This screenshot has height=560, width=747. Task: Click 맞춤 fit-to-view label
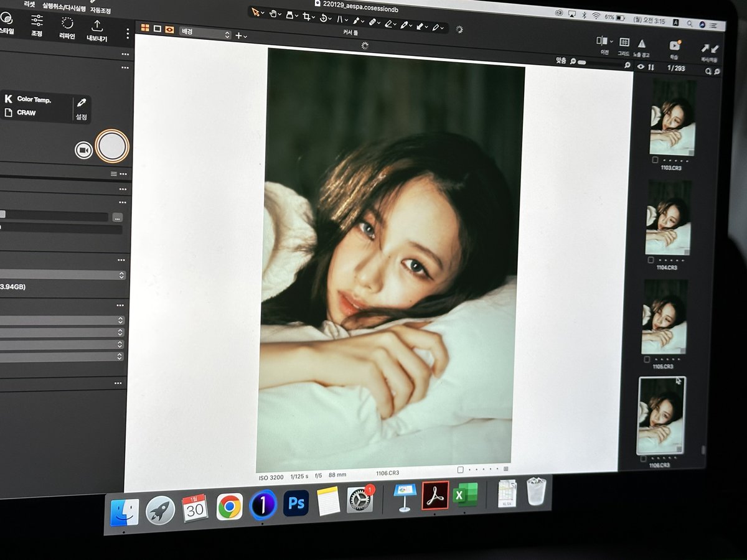tap(561, 60)
